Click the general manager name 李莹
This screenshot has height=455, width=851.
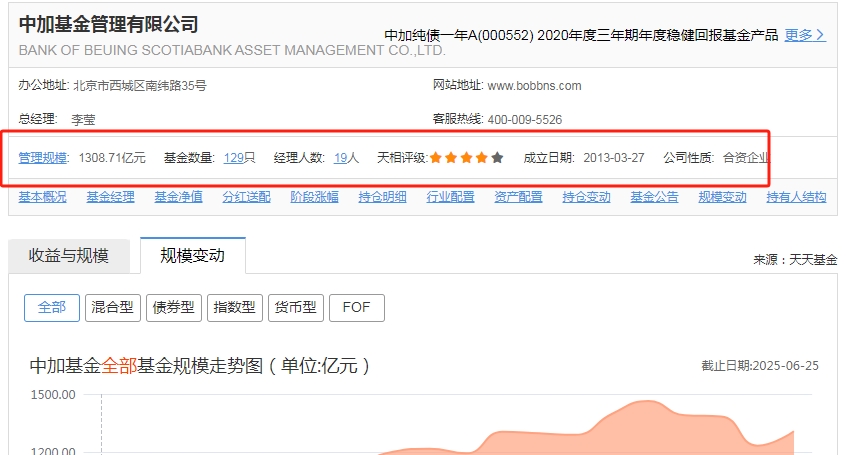point(83,119)
